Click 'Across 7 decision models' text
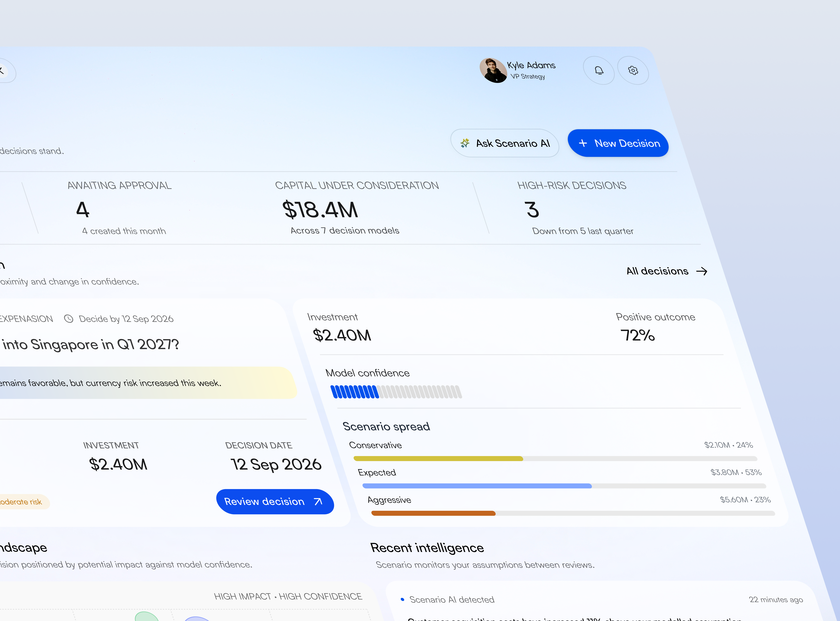Image resolution: width=840 pixels, height=621 pixels. tap(345, 230)
